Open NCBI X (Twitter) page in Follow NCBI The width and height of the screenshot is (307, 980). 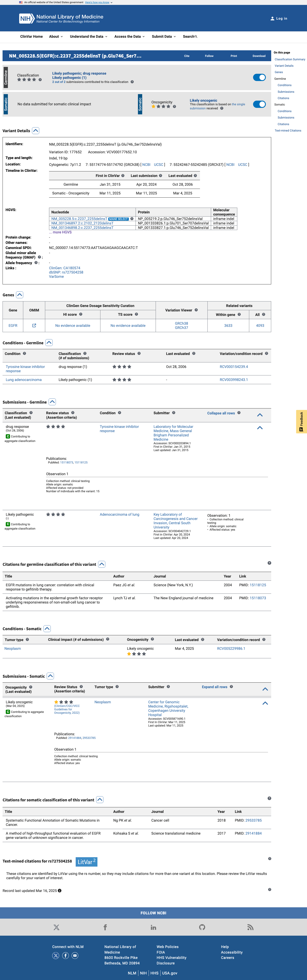56,928
